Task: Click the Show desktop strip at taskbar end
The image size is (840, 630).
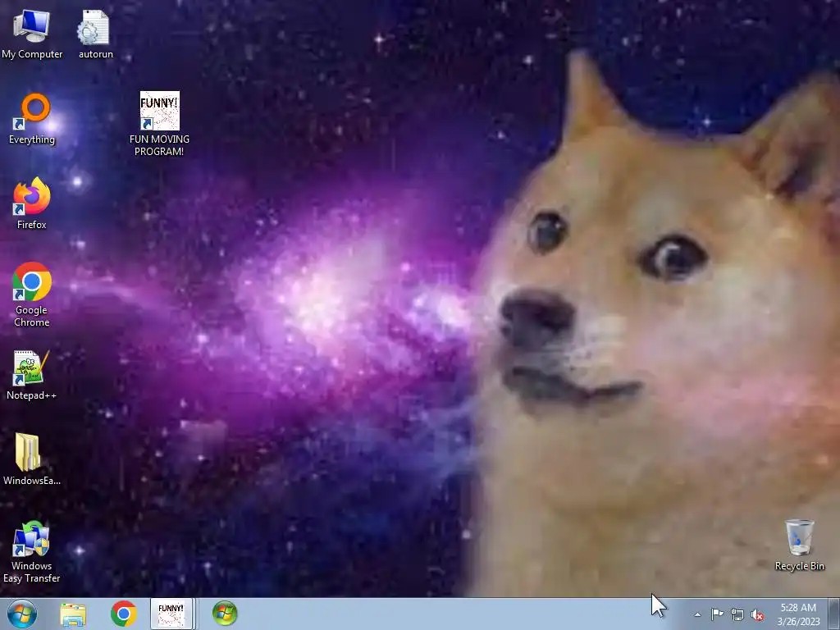Action: pos(833,614)
